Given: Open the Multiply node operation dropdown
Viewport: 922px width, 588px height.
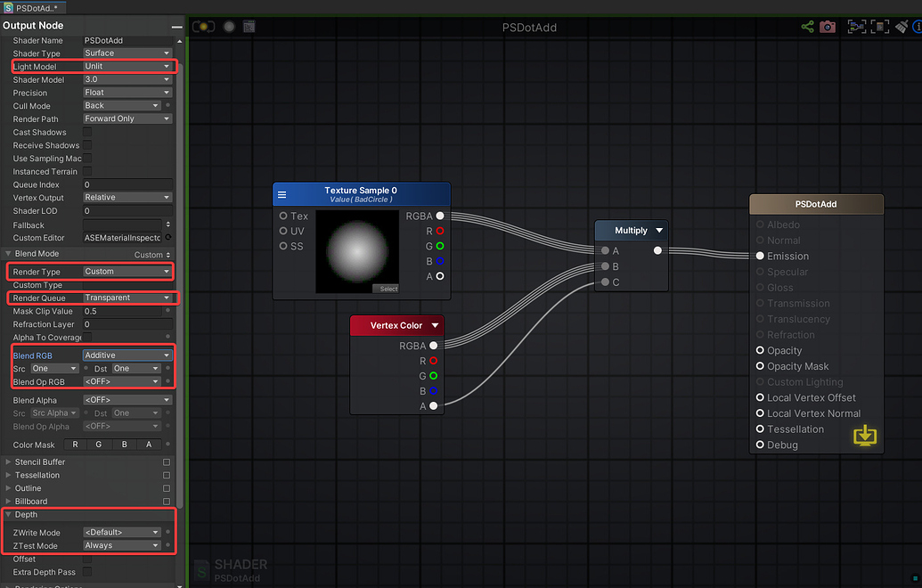Looking at the screenshot, I should coord(657,229).
